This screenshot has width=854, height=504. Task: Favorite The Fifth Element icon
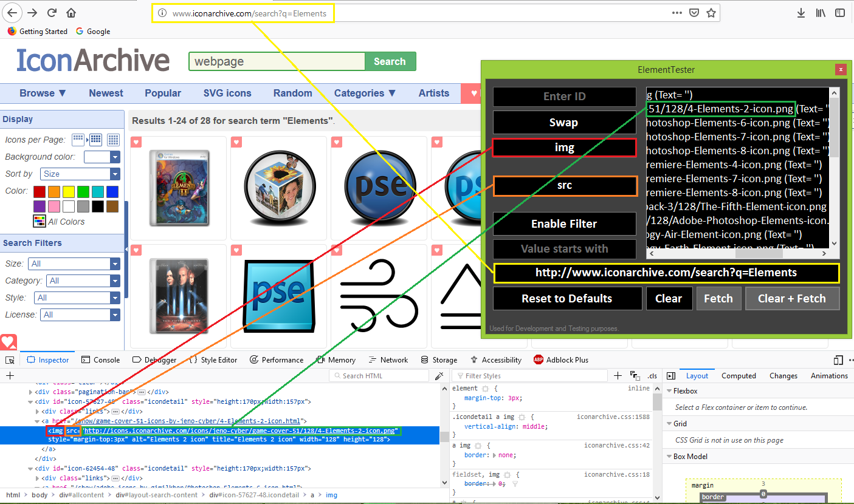click(136, 250)
